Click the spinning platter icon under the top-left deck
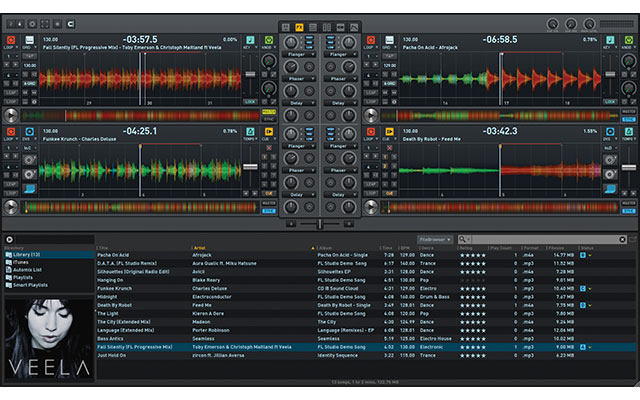The height and width of the screenshot is (400, 640). pyautogui.click(x=10, y=116)
